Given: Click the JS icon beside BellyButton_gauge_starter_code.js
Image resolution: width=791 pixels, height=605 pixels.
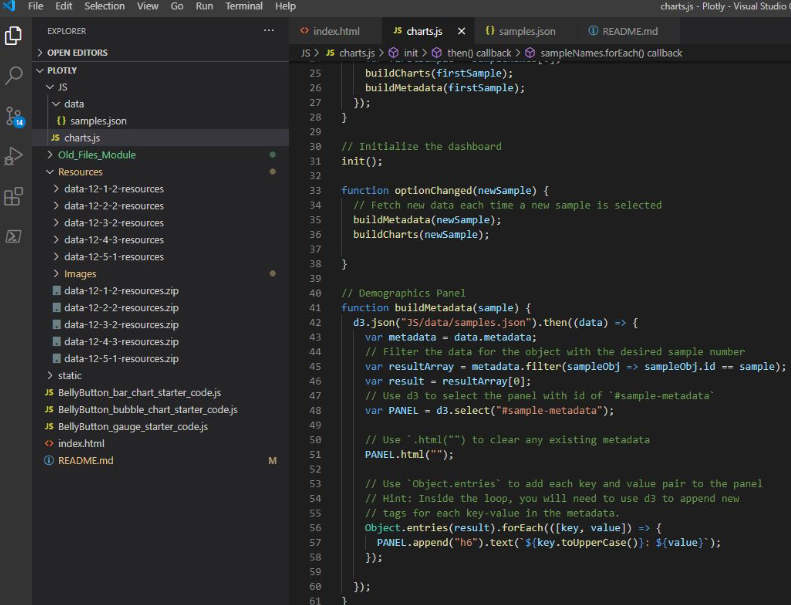Looking at the screenshot, I should click(x=49, y=426).
